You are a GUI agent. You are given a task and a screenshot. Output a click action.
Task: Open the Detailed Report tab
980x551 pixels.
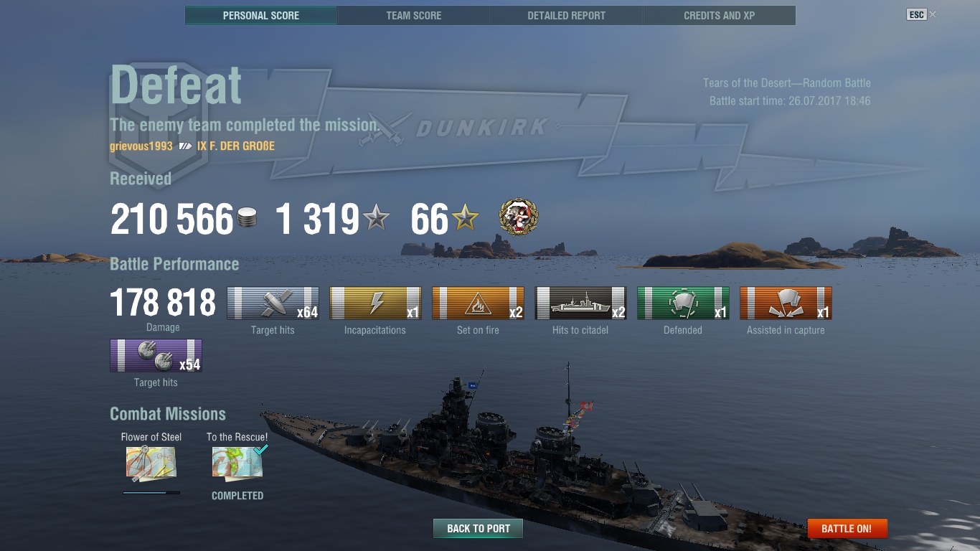(x=567, y=15)
